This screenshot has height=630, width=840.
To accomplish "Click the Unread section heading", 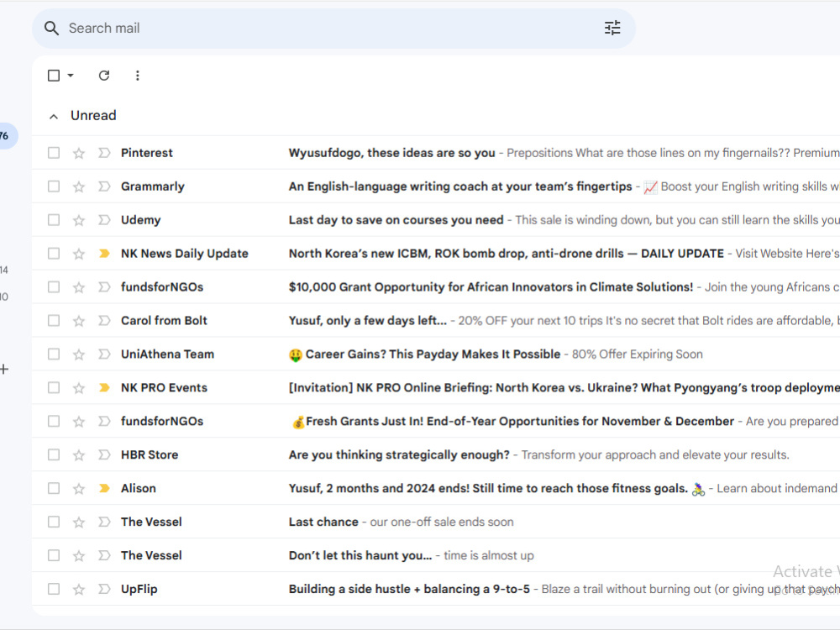I will 93,115.
